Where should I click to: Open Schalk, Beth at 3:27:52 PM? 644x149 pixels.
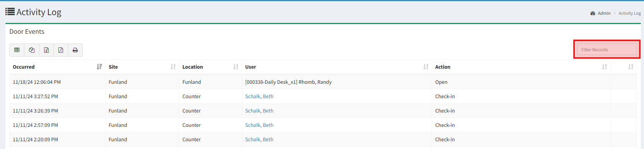(x=259, y=96)
